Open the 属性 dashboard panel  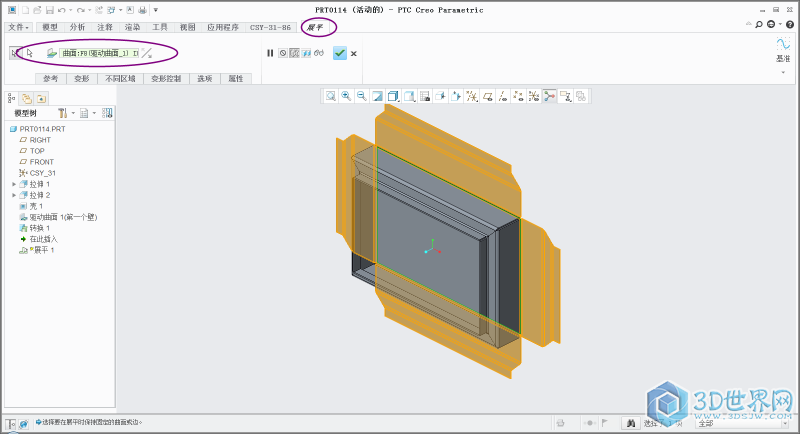tap(236, 79)
